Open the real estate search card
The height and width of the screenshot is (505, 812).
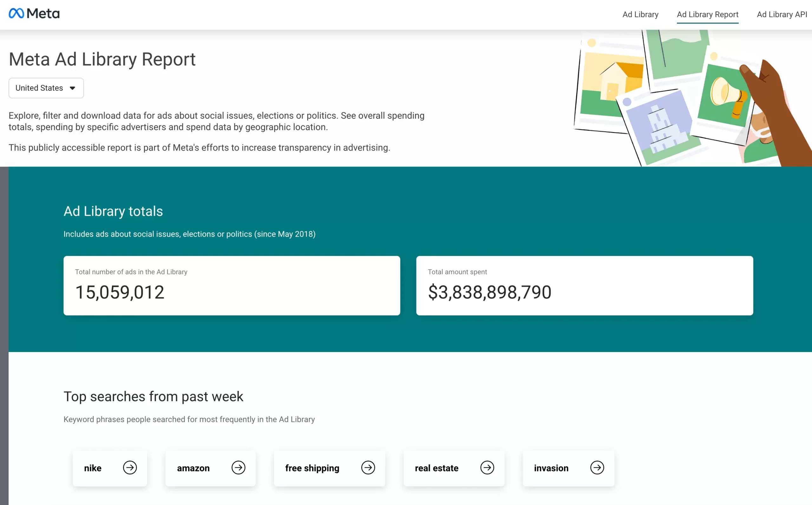pos(436,468)
